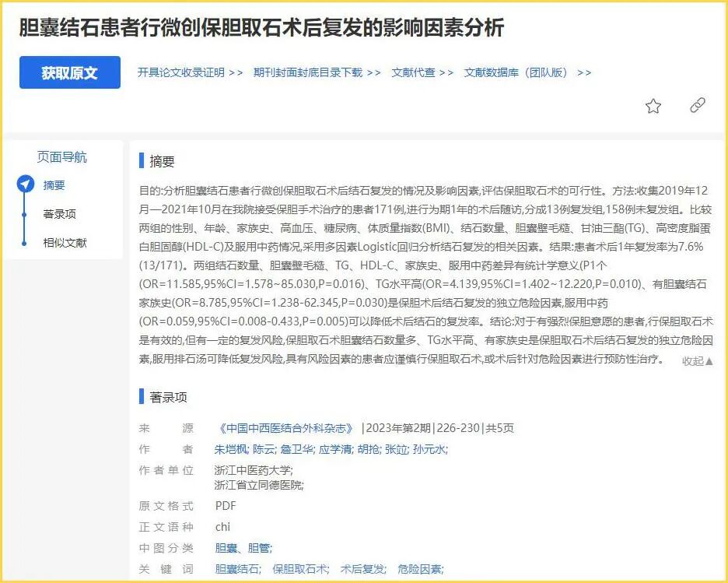Open keyword 术后复发 link
Viewport: 728px width, 583px height.
(x=362, y=569)
